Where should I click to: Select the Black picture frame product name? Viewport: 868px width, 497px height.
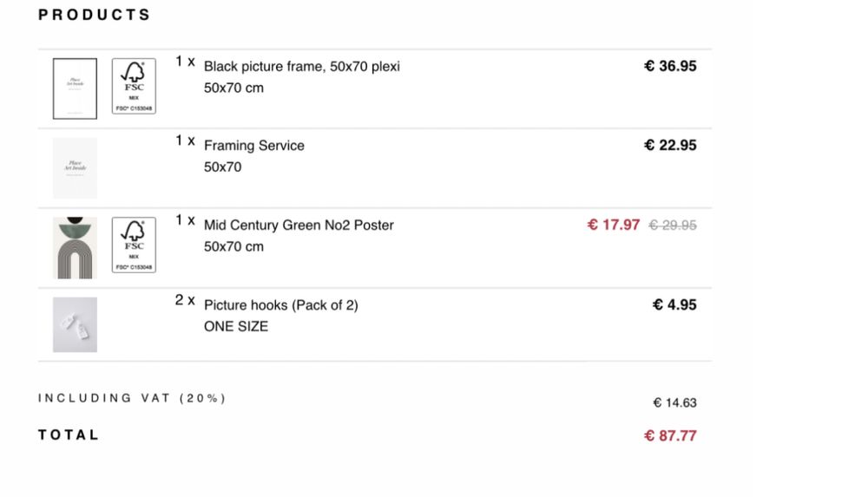pyautogui.click(x=302, y=67)
